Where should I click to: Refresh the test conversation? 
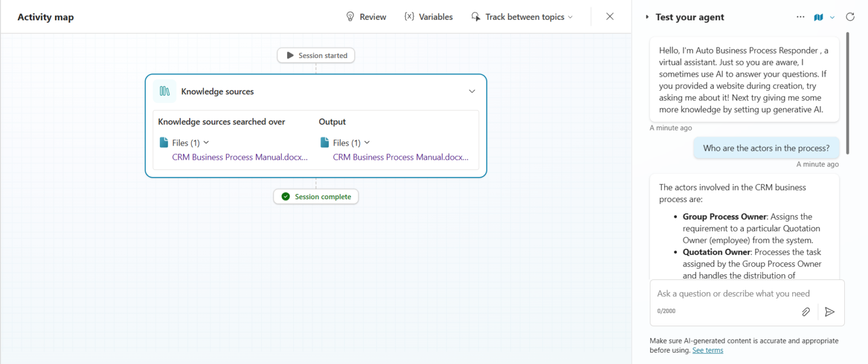tap(850, 17)
